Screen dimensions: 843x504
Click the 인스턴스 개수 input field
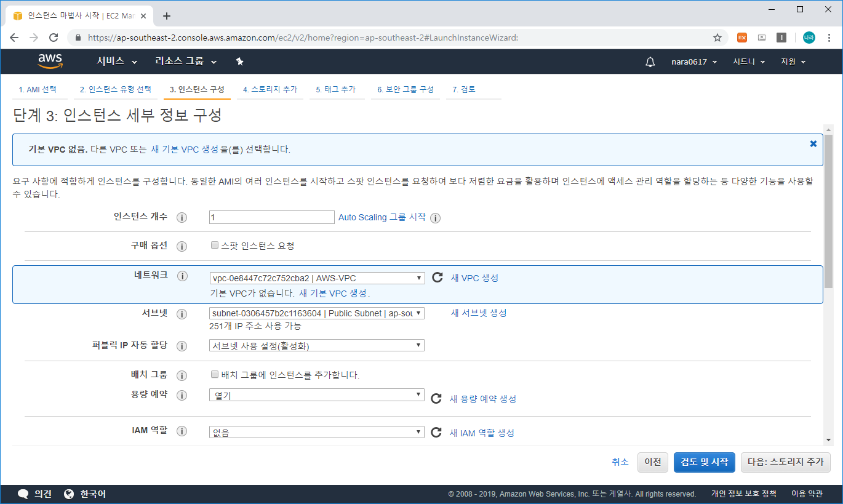[271, 217]
